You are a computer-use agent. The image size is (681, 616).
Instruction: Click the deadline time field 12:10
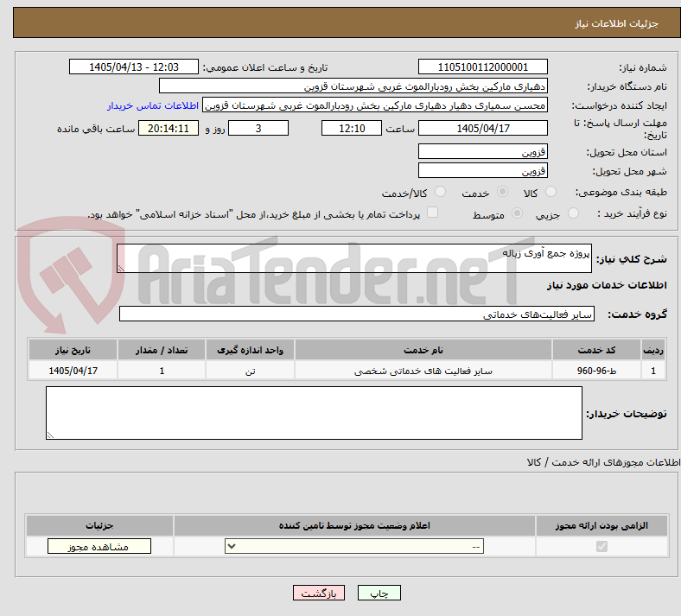(352, 128)
